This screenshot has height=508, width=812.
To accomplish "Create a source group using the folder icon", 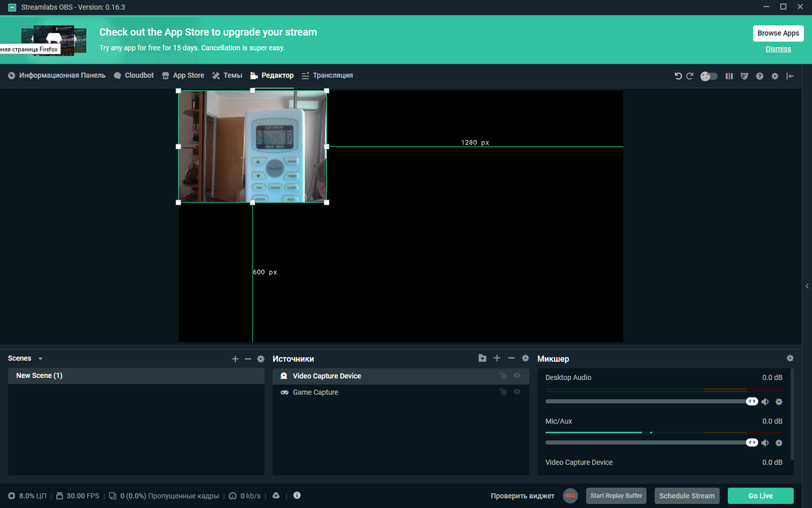I will [x=482, y=358].
